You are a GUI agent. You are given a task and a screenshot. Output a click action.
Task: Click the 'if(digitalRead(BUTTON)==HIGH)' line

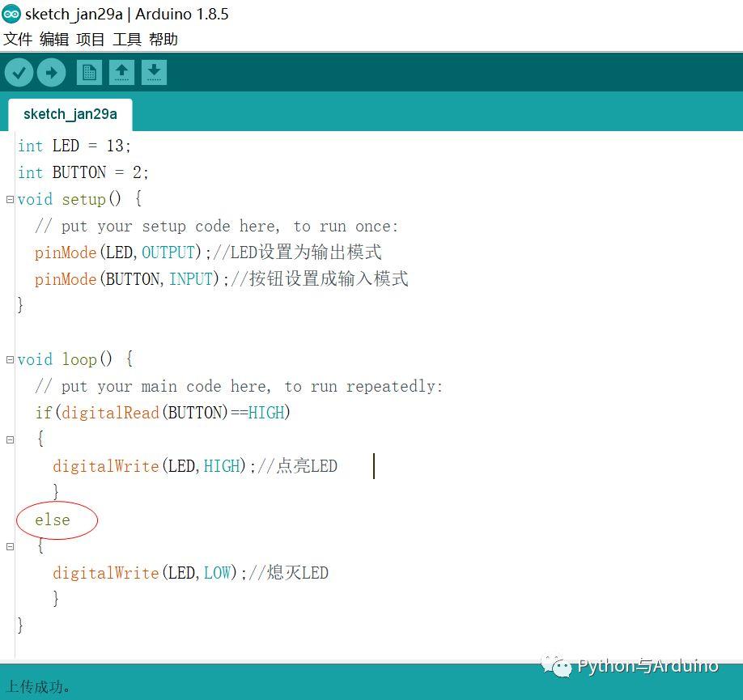[163, 413]
